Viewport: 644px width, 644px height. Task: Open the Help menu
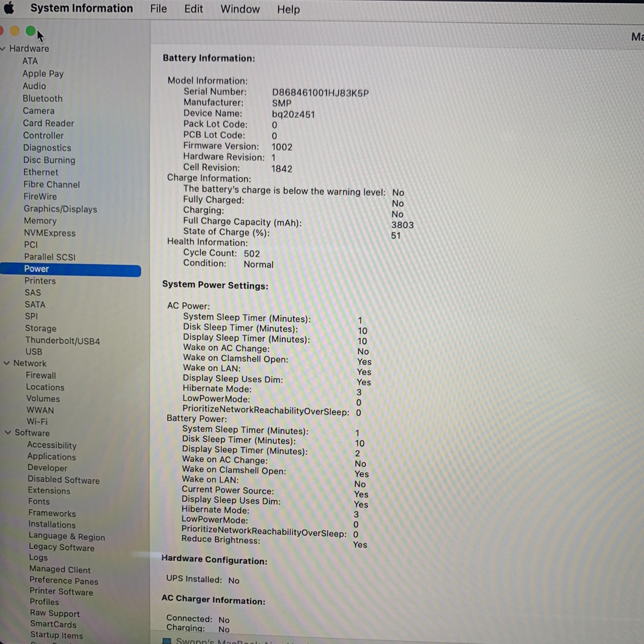pos(288,10)
